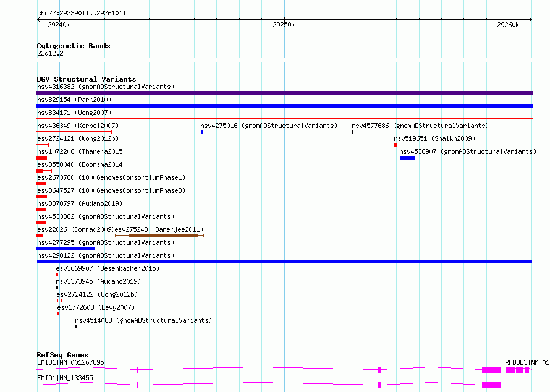Click the DGV Structural Variants track title
The image size is (550, 392).
point(87,79)
